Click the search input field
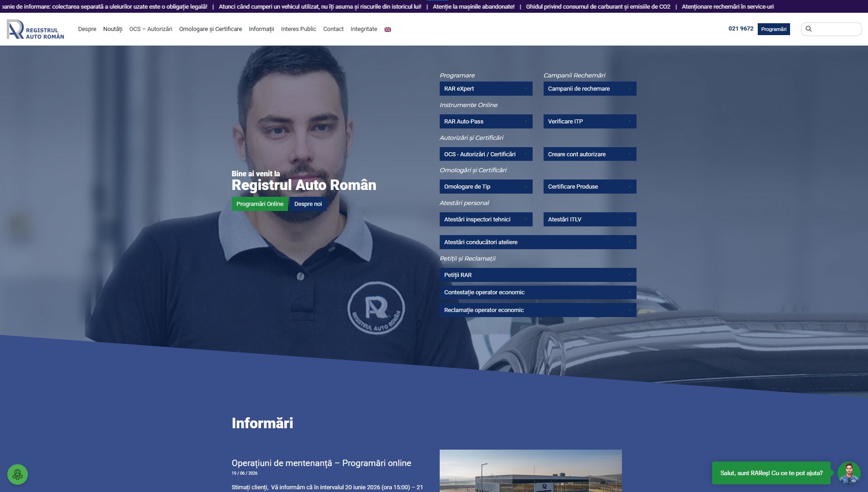Image resolution: width=868 pixels, height=492 pixels. (x=832, y=29)
